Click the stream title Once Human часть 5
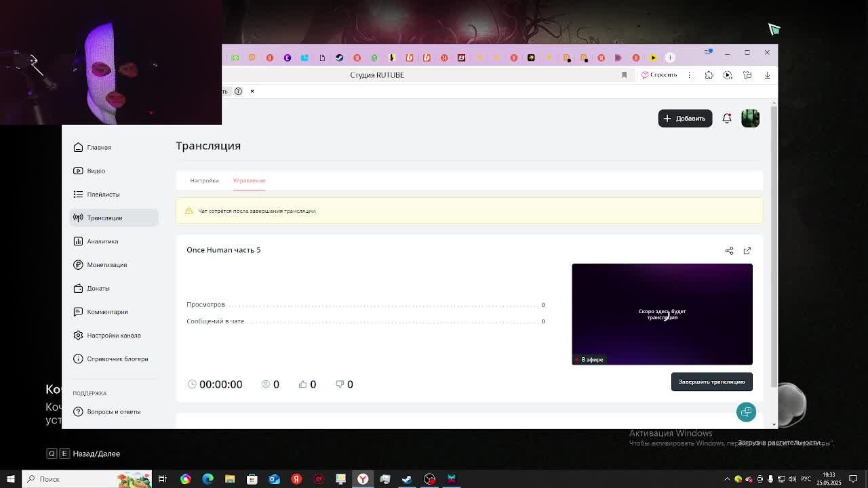 point(223,250)
